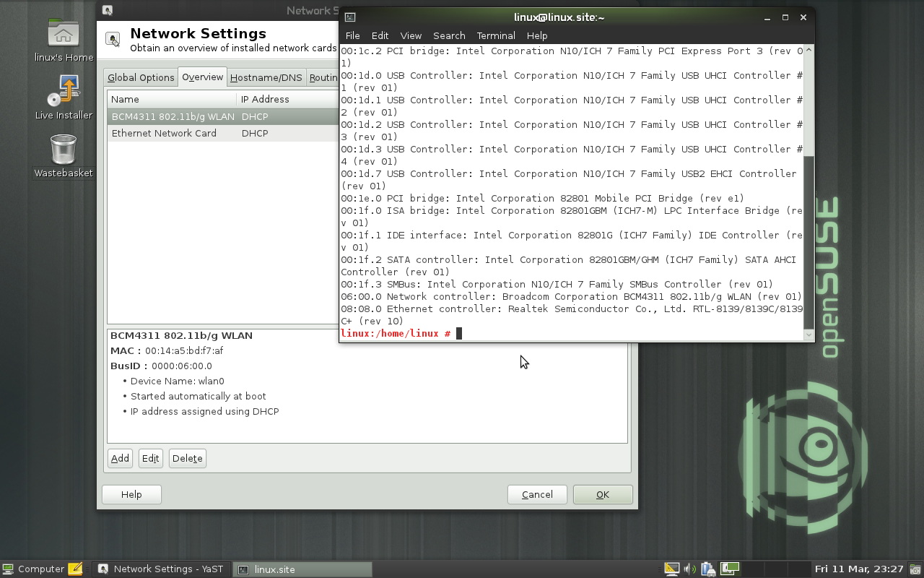The height and width of the screenshot is (578, 924).
Task: Open the notes applet icon beside Computer
Action: tap(75, 569)
